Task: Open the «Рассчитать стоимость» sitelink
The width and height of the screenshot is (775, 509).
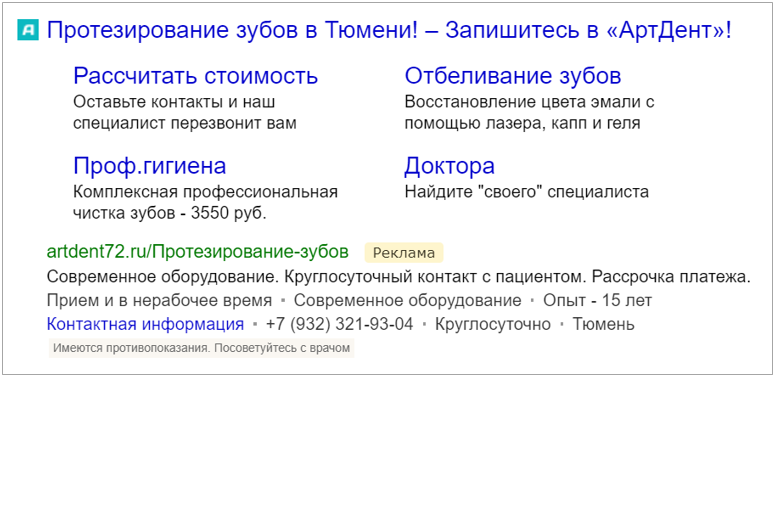Action: click(x=195, y=76)
